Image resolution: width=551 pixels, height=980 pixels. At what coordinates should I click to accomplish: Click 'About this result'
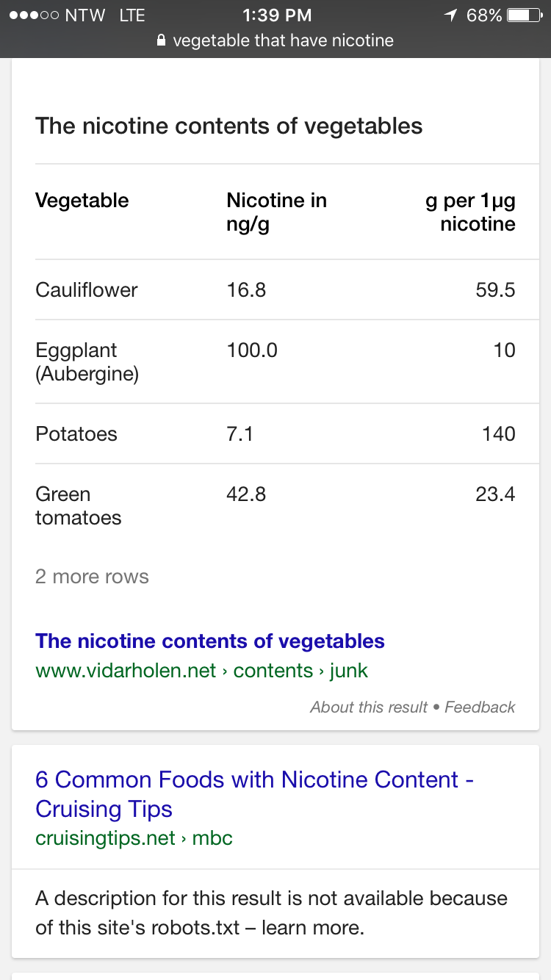(x=369, y=707)
